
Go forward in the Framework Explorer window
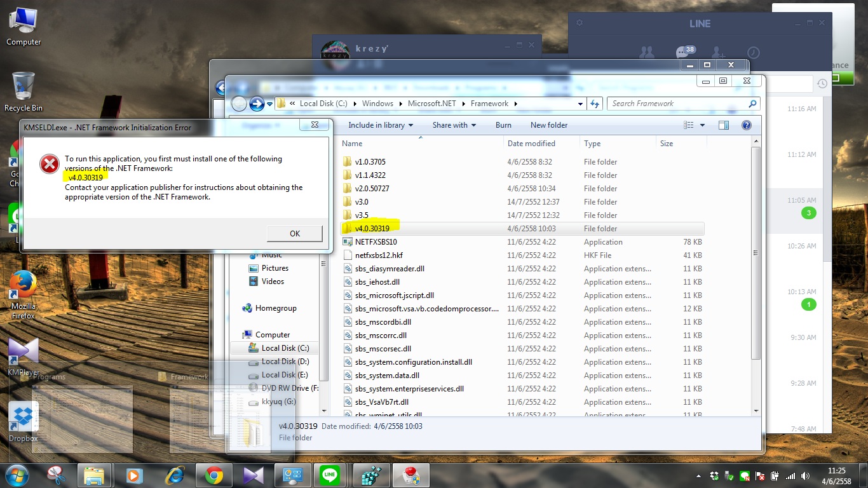(257, 104)
